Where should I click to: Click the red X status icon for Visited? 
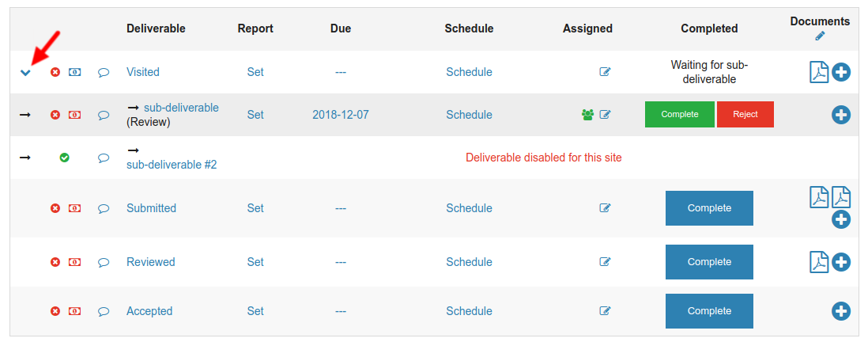pyautogui.click(x=55, y=72)
